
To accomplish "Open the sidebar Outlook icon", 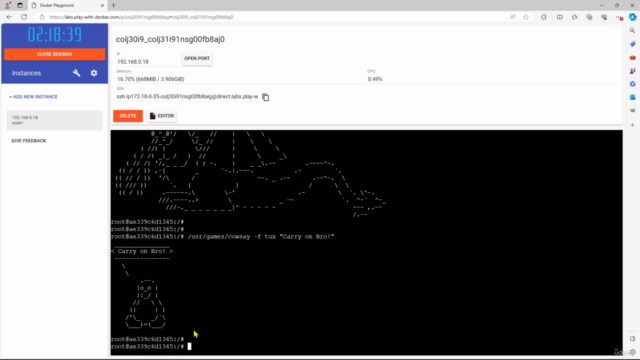I will click(x=632, y=97).
